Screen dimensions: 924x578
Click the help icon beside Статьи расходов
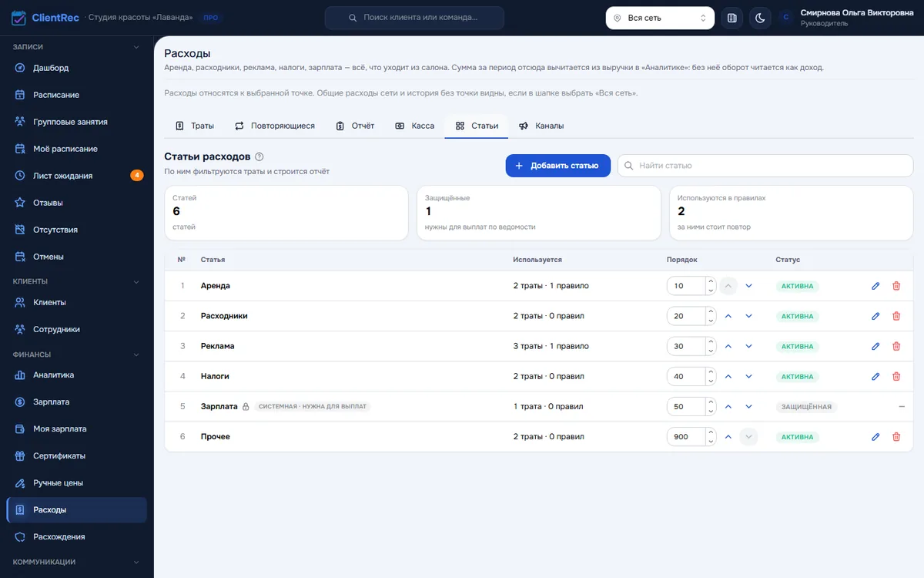tap(259, 156)
